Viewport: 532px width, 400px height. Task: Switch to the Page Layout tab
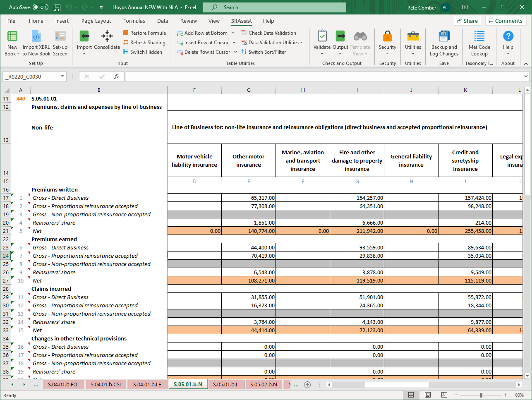tap(96, 21)
